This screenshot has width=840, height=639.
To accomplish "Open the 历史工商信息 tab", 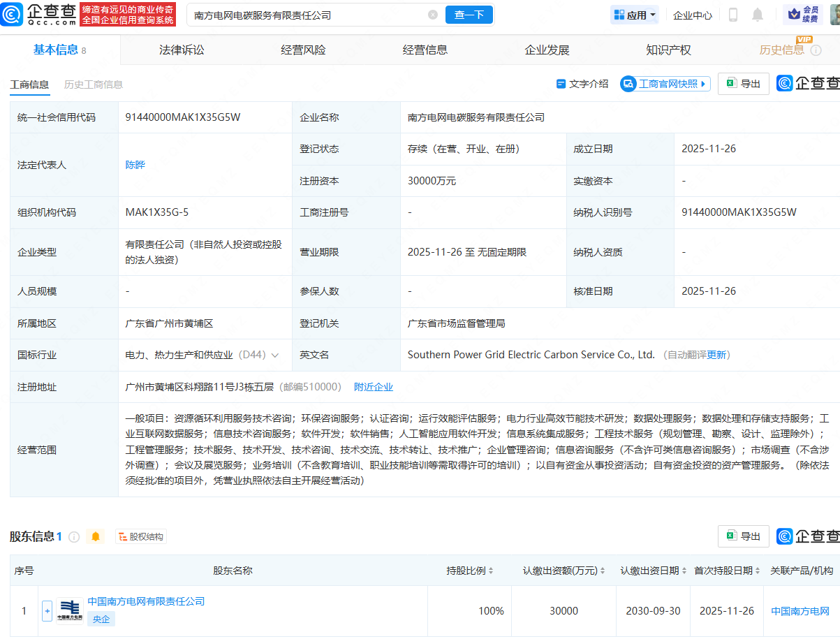I will tap(94, 85).
